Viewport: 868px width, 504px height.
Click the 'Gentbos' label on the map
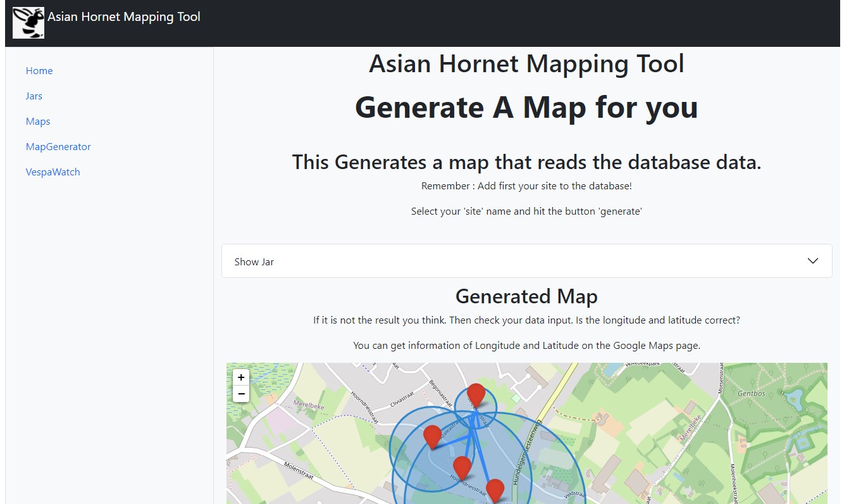751,393
